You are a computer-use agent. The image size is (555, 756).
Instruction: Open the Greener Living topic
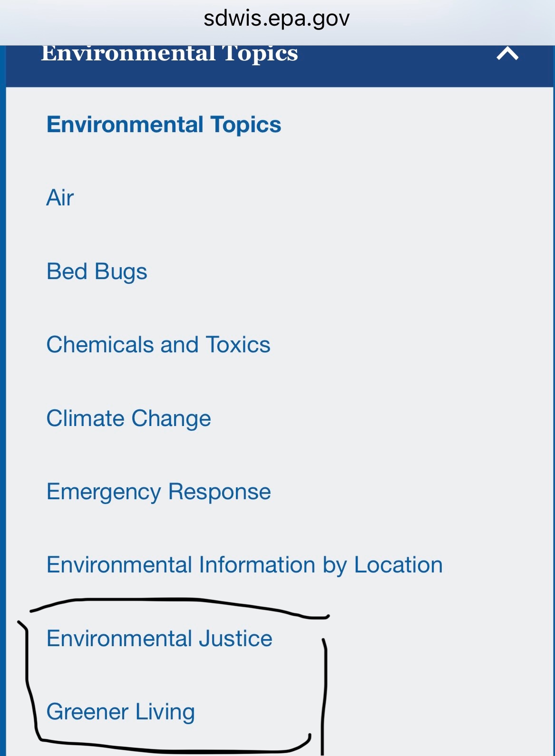[121, 712]
